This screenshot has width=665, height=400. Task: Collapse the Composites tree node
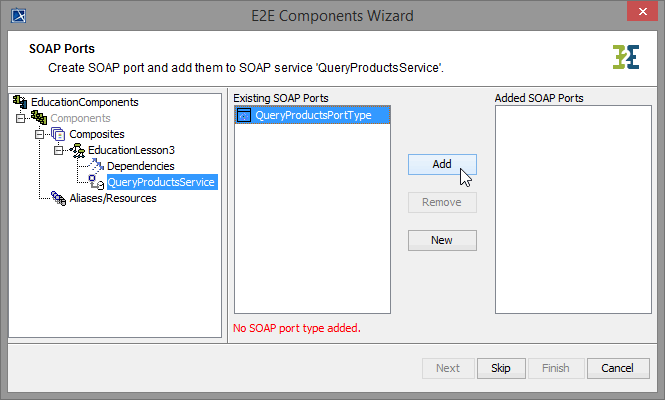[39, 134]
